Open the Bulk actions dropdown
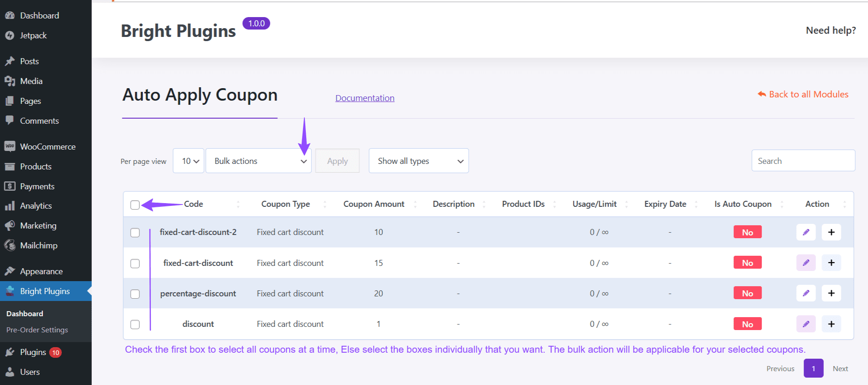 258,161
